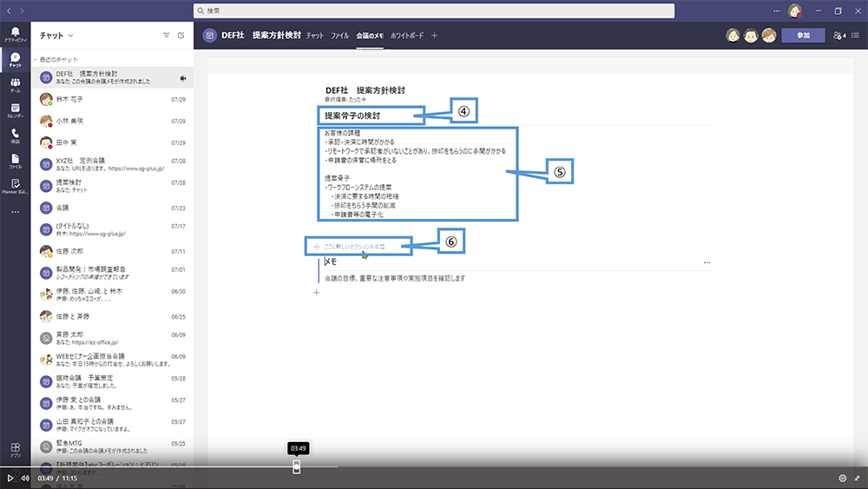This screenshot has height=489, width=868.
Task: Open the chat filter icon
Action: coord(166,36)
